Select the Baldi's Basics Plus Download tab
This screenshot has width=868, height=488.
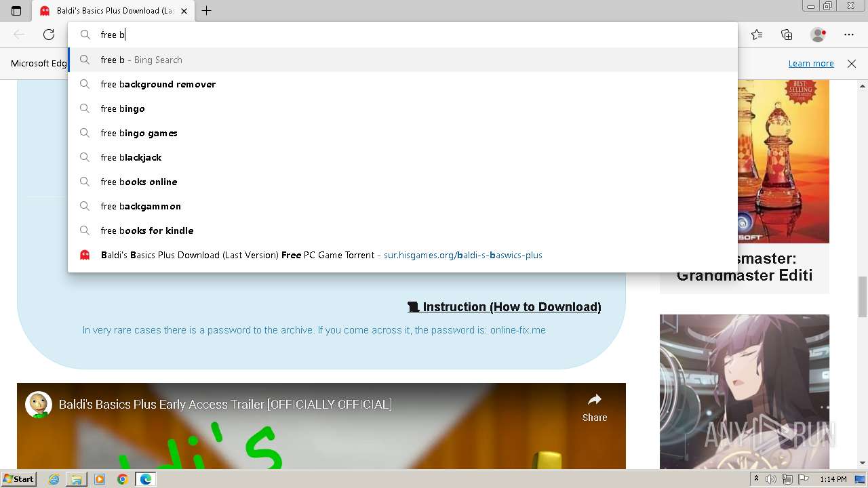(114, 11)
